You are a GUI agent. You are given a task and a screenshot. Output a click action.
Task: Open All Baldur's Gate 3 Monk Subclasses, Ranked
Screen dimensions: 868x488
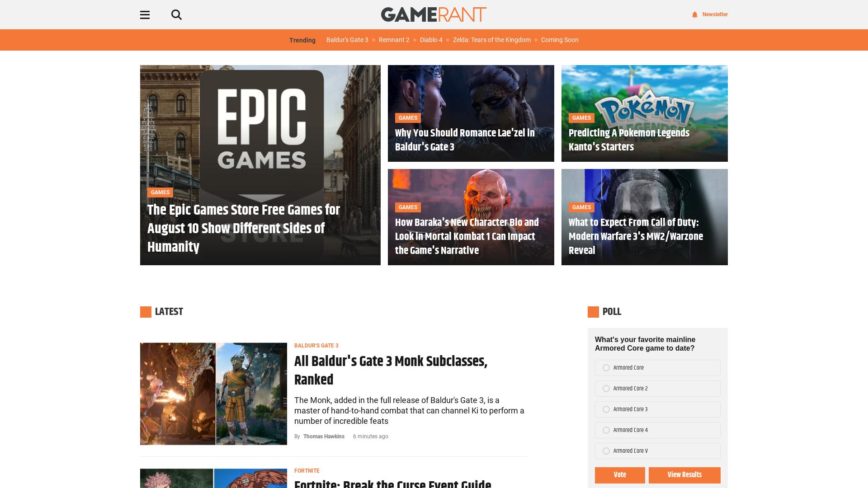click(391, 371)
